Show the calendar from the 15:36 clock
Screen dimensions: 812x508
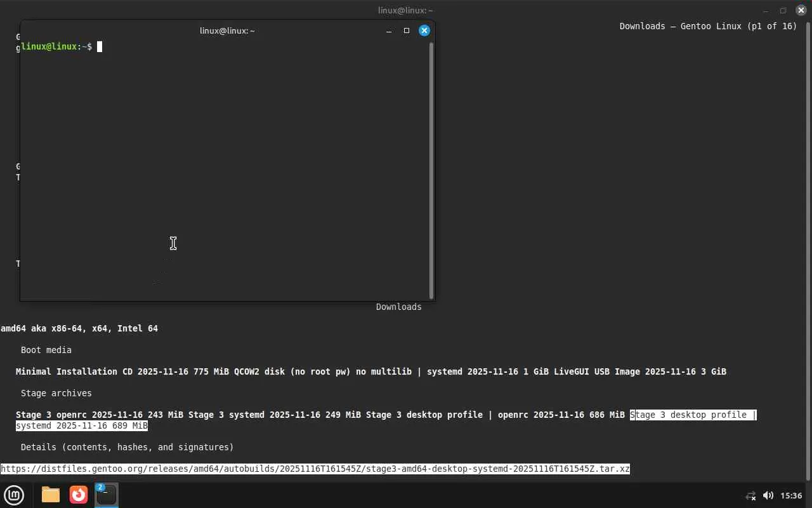pos(791,495)
